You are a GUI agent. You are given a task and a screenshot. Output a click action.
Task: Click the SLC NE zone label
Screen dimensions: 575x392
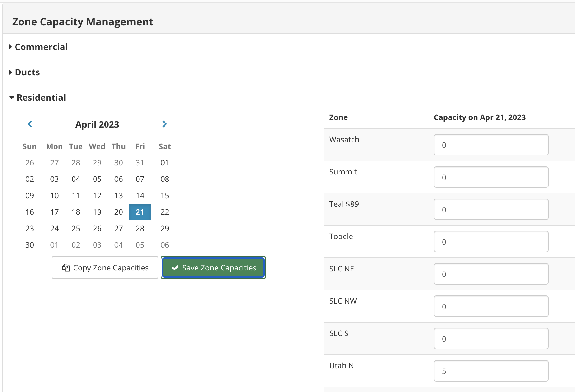[341, 269]
